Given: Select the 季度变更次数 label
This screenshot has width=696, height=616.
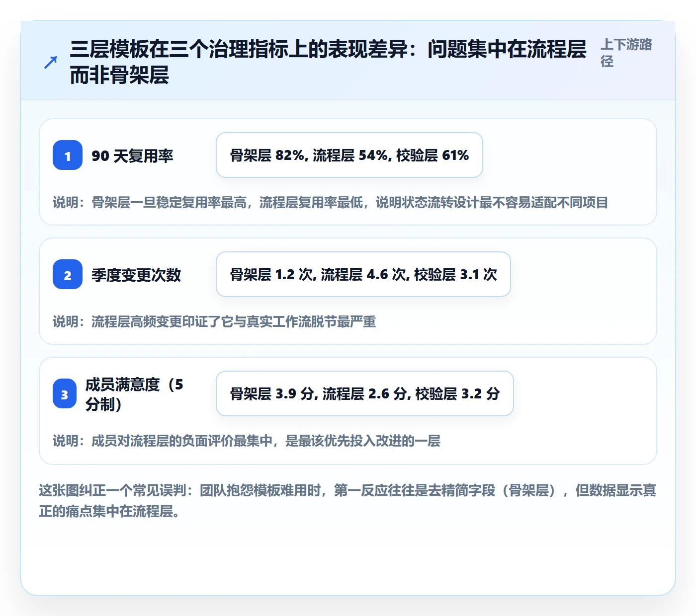Looking at the screenshot, I should coord(136,275).
